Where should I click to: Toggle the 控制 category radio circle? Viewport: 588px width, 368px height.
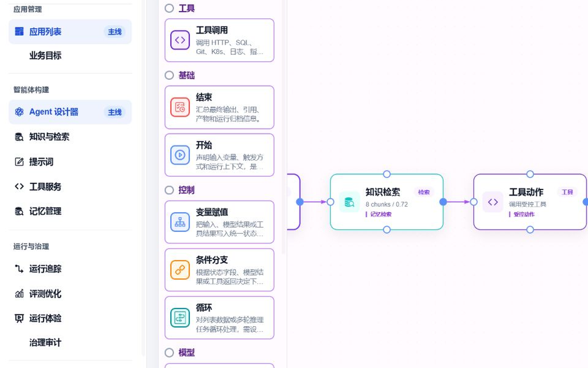click(x=169, y=190)
